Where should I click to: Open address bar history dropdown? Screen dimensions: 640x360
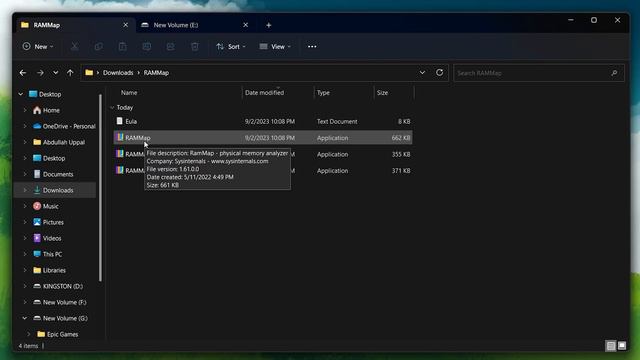(422, 73)
